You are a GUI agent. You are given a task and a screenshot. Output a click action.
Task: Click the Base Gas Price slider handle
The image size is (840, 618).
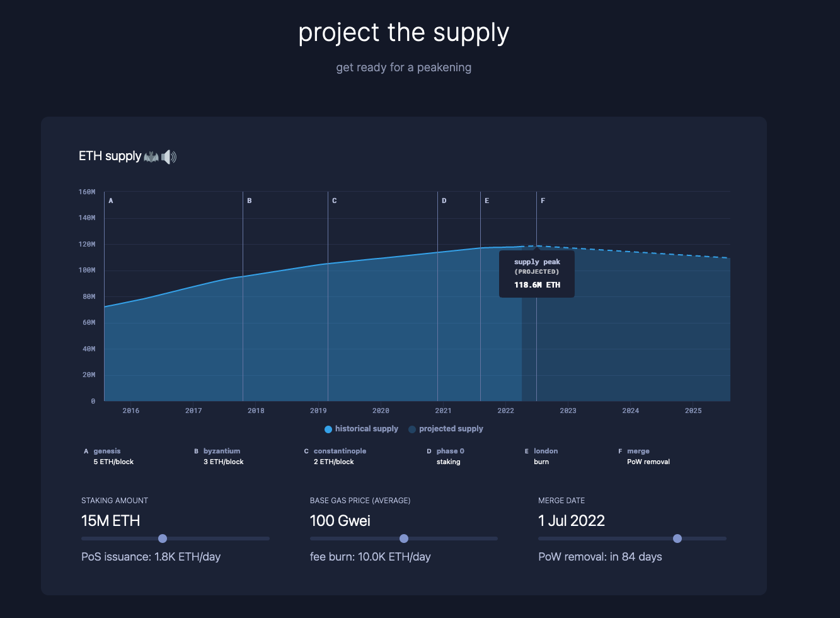[404, 539]
